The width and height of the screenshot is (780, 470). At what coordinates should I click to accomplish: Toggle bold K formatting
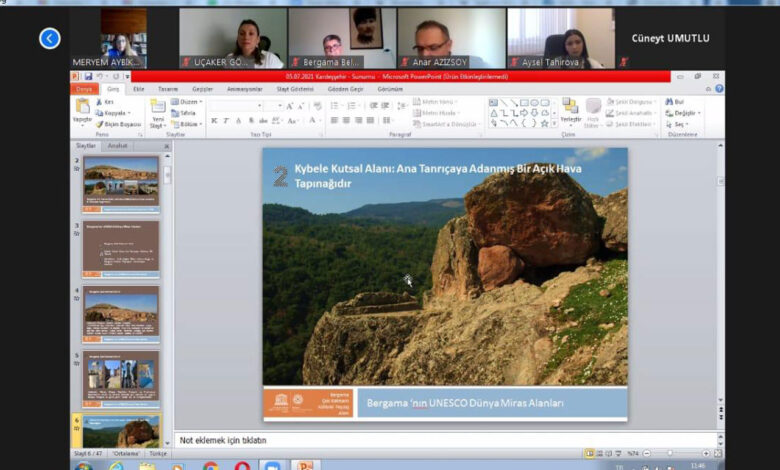tap(214, 120)
